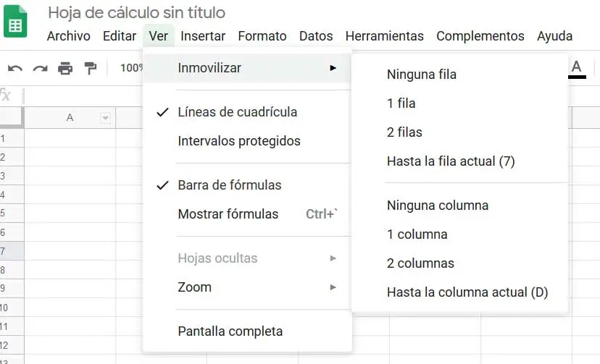Click the undo arrow icon
The width and height of the screenshot is (600, 364).
coord(15,68)
